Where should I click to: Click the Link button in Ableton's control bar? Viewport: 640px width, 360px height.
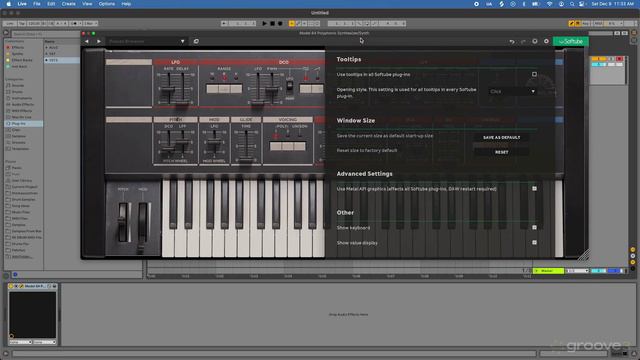point(10,24)
